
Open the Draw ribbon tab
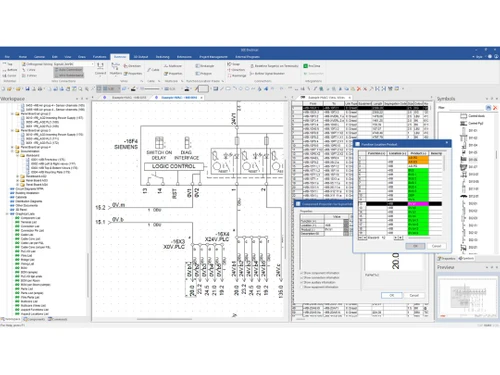[x=82, y=57]
